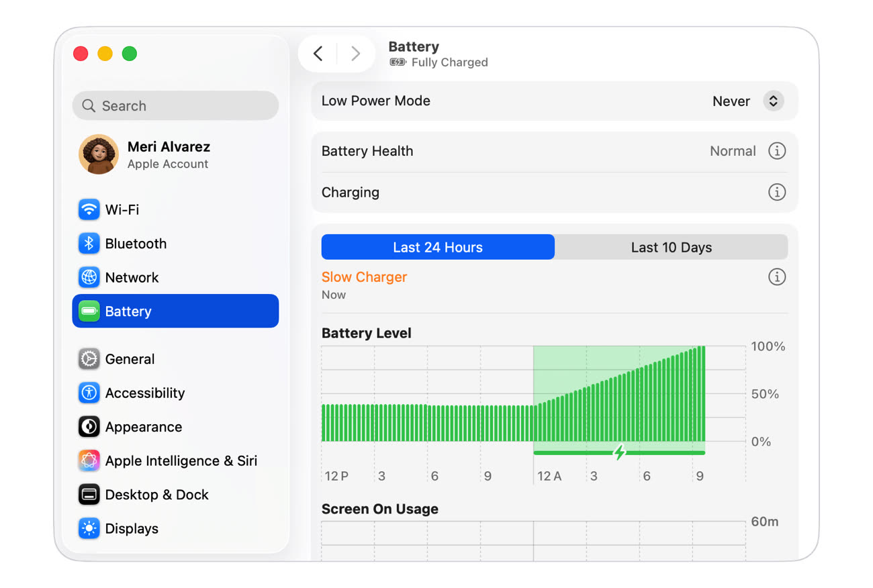The width and height of the screenshot is (873, 588).
Task: Switch to Last 10 Days tab
Action: tap(671, 247)
